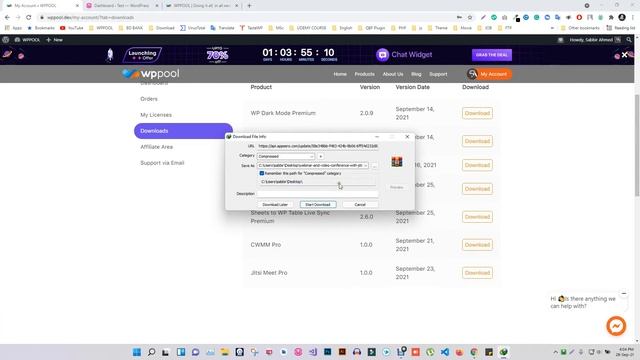Screen dimensions: 640x360
Task: Go to Home in site navigation
Action: (x=340, y=74)
